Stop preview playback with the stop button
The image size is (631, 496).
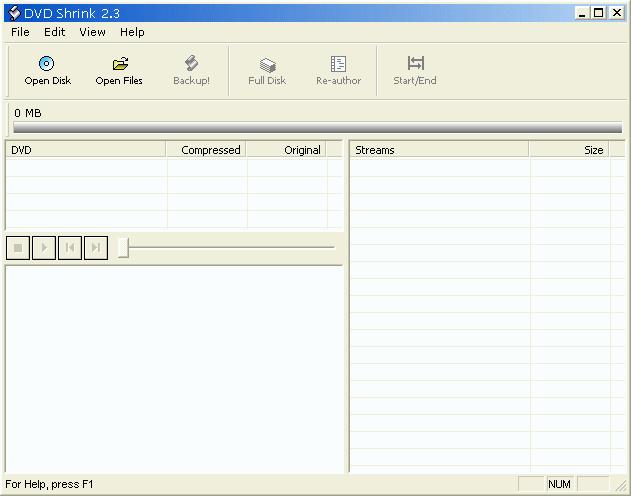point(18,248)
